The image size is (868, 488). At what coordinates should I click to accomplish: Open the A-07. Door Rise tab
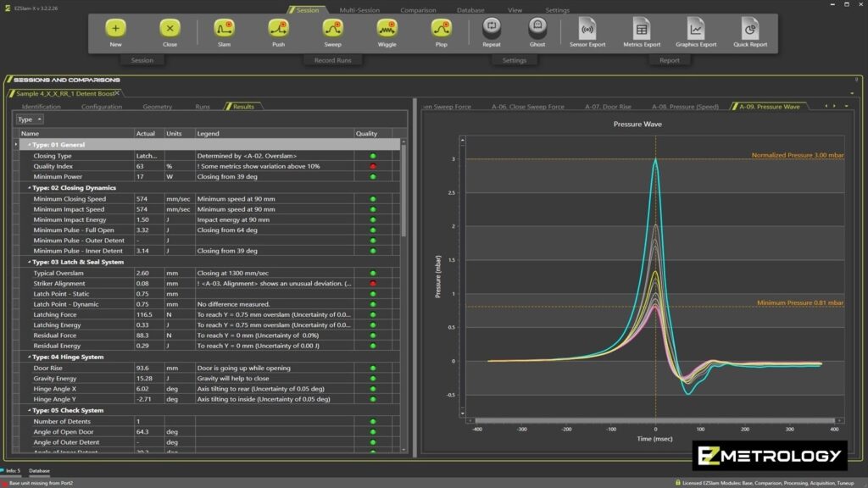tap(608, 107)
